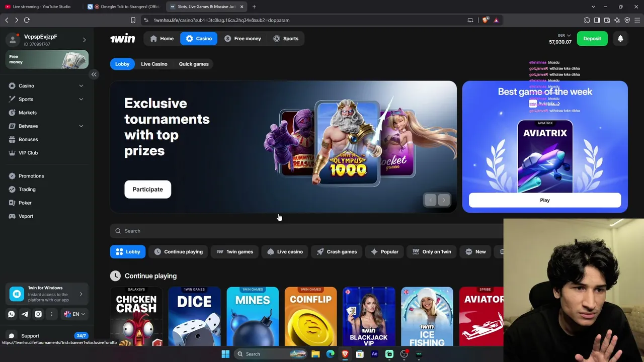Show the next banner slide arrow
Image resolution: width=644 pixels, height=362 pixels.
(444, 200)
